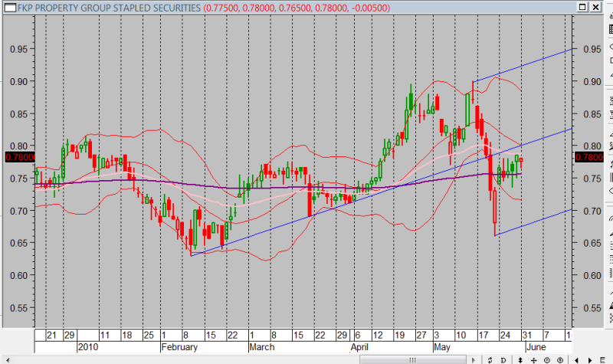Click the refresh chart icon in bottom toolbar

point(490,360)
